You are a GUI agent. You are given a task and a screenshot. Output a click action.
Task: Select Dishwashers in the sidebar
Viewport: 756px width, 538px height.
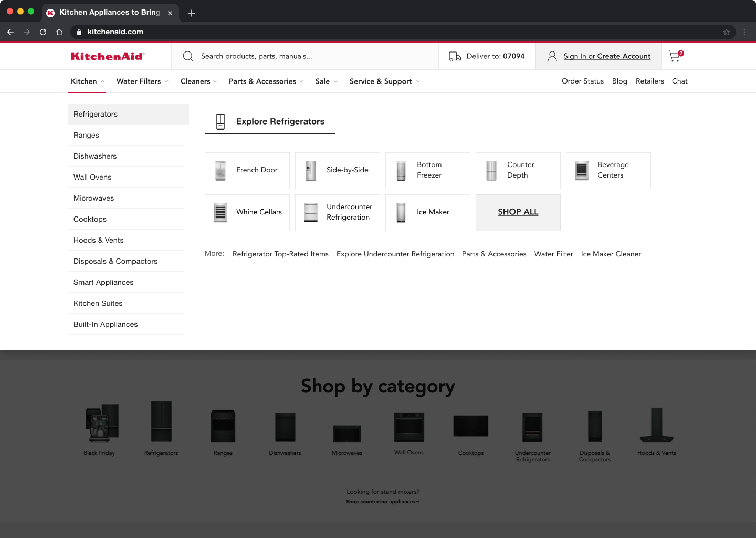point(95,156)
